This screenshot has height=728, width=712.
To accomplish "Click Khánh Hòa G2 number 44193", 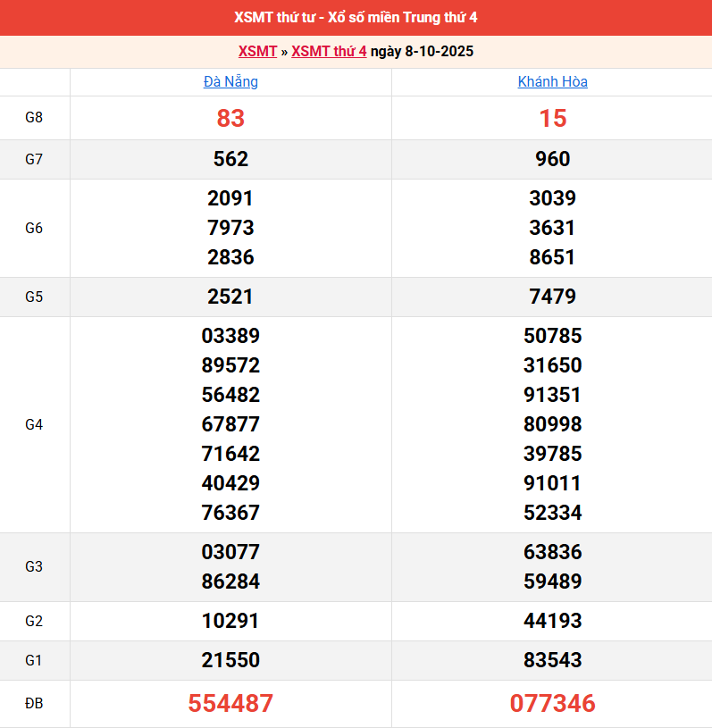I will (552, 622).
